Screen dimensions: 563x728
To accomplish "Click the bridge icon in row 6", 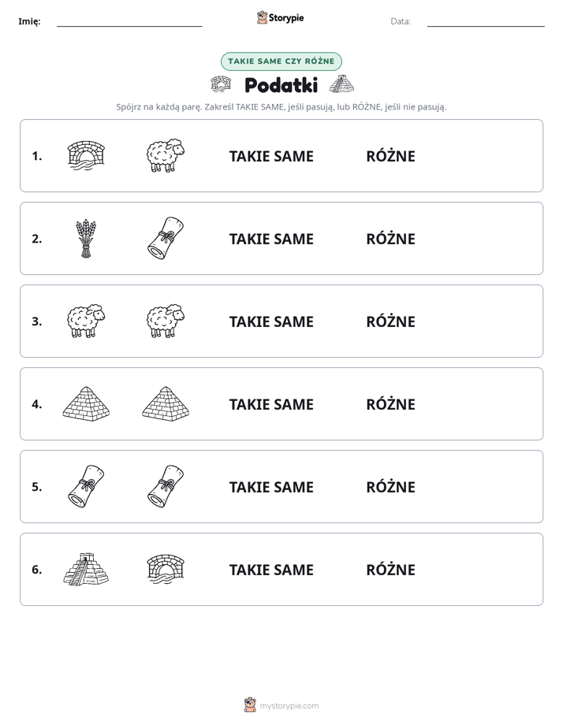I will click(x=166, y=569).
